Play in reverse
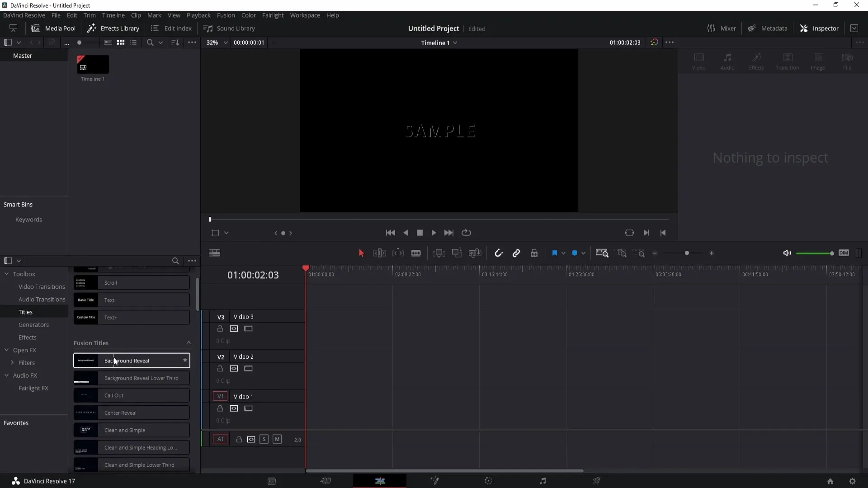 point(406,233)
